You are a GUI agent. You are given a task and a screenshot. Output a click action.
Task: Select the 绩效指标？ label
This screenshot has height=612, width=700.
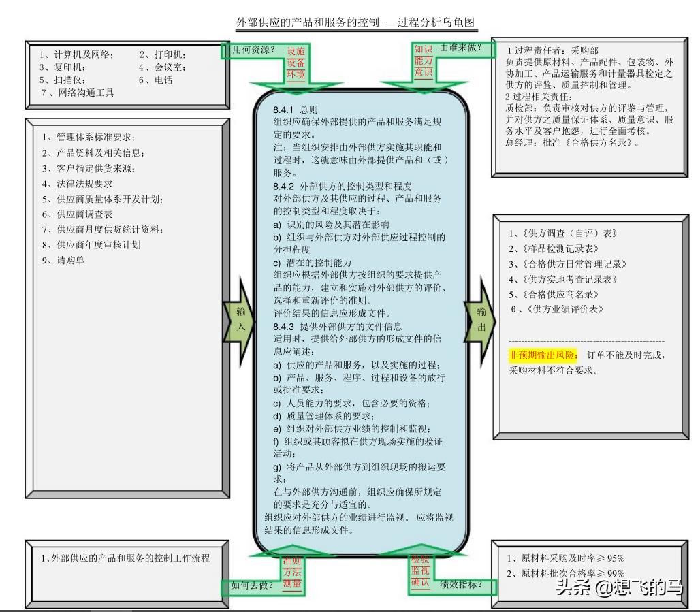[x=461, y=584]
